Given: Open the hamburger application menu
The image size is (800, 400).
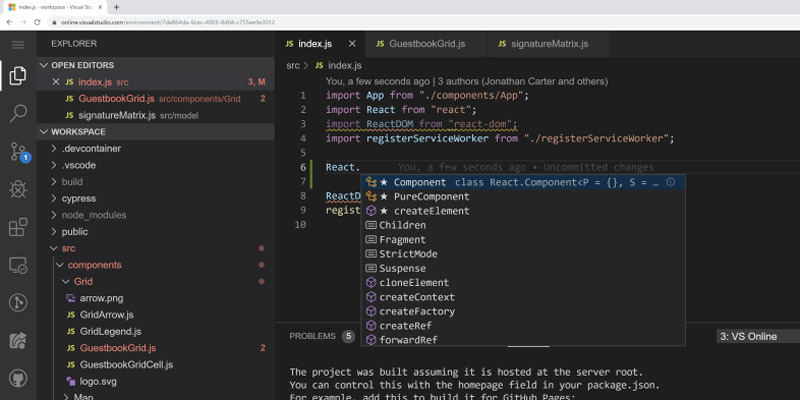Looking at the screenshot, I should [x=18, y=45].
